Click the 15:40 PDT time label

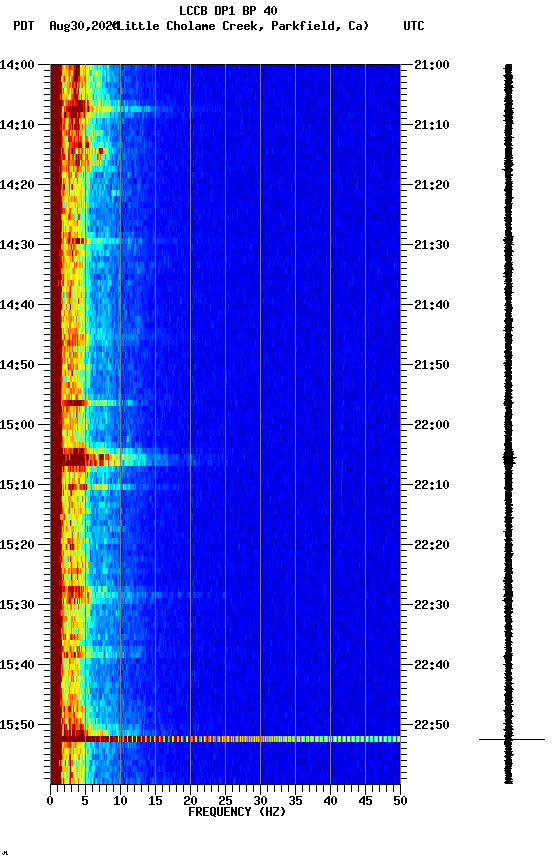(17, 665)
